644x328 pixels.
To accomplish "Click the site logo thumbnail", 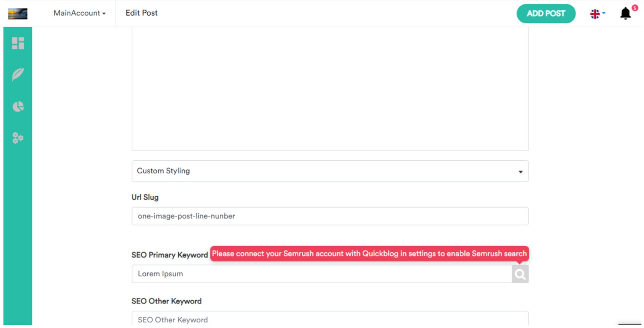I will point(18,14).
